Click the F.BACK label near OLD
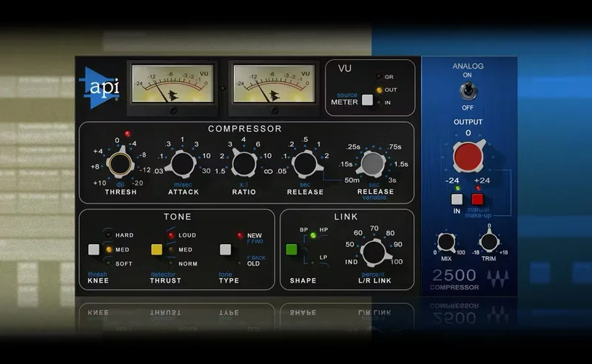 tap(256, 257)
